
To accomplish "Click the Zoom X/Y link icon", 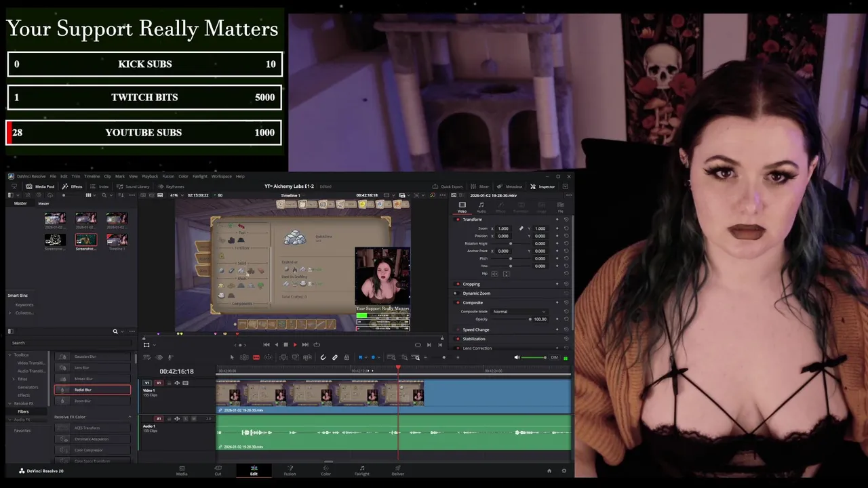I will pyautogui.click(x=521, y=228).
